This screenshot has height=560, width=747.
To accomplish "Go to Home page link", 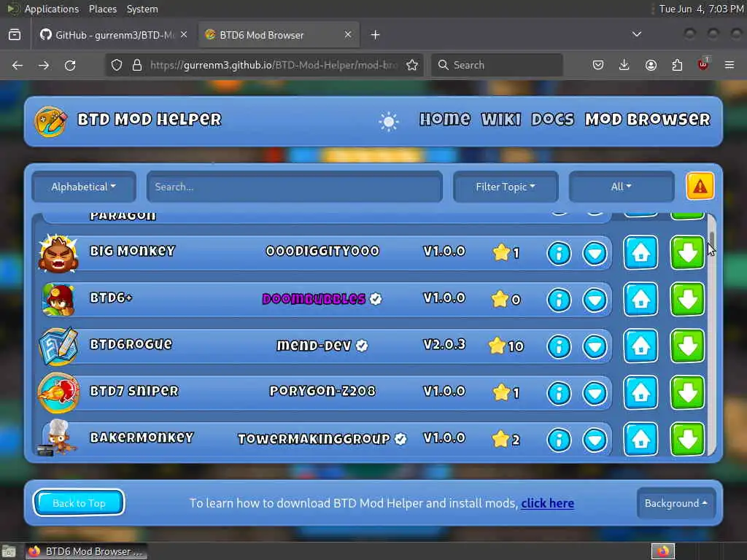I will [x=445, y=119].
